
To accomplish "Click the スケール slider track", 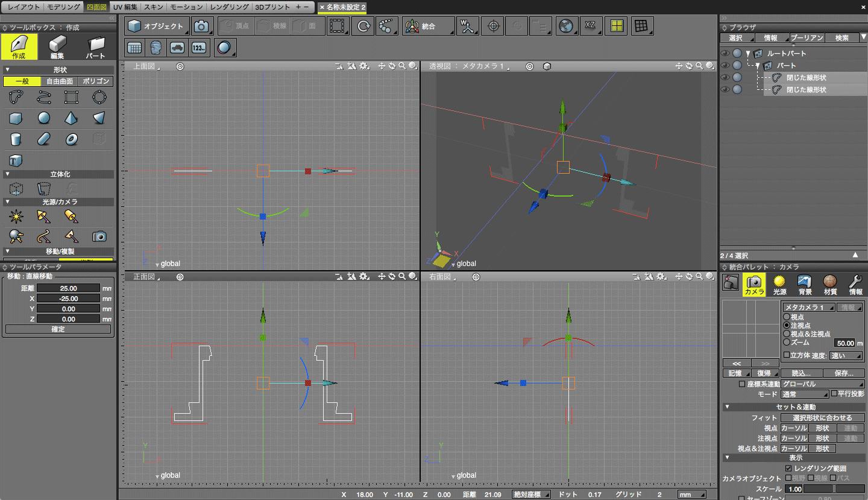I will (x=834, y=489).
